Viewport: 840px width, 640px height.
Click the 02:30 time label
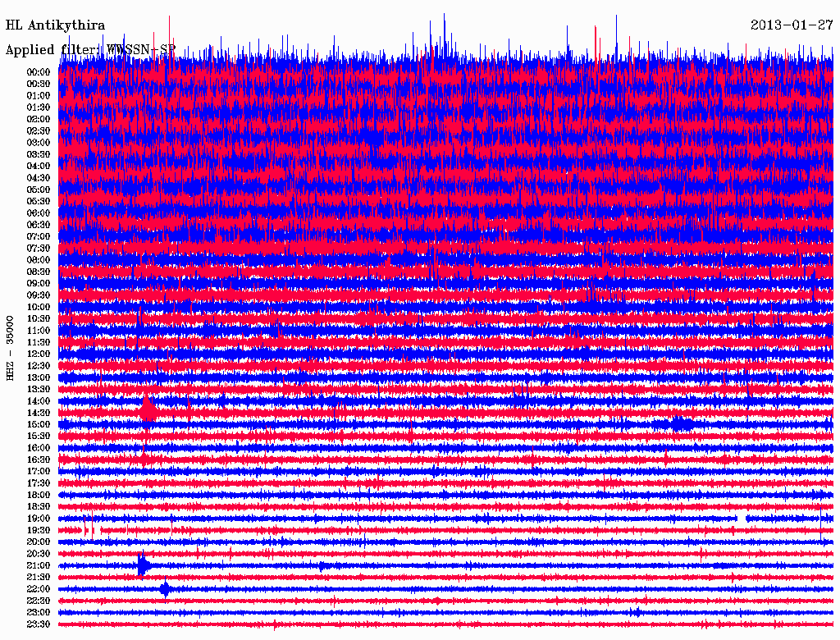[x=39, y=130]
